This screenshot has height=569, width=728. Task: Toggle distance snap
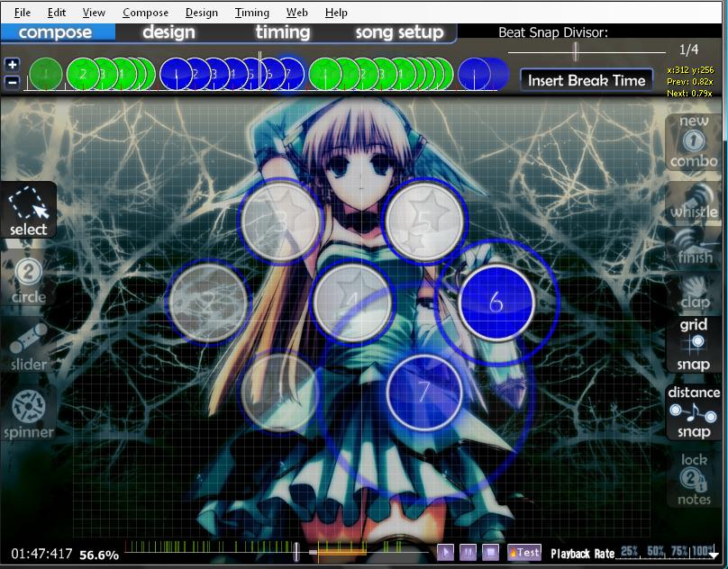[x=694, y=412]
